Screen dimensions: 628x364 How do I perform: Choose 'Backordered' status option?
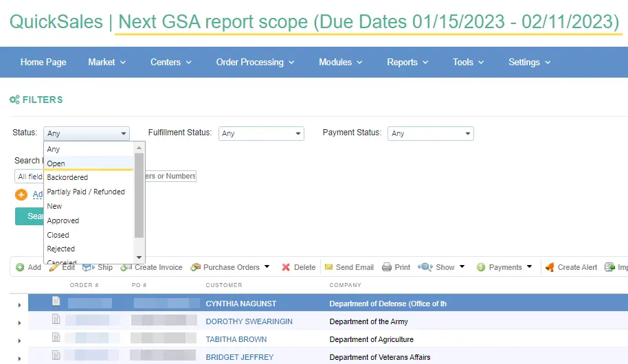point(89,177)
